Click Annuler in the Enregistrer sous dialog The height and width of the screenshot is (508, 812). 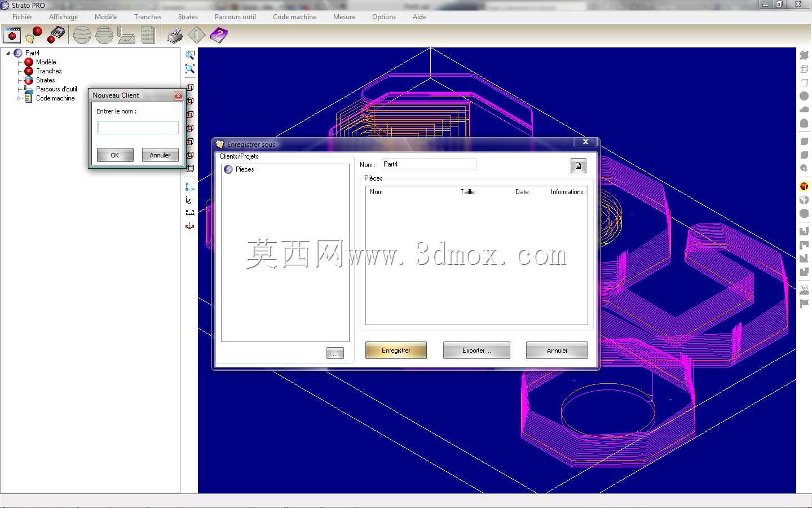(x=557, y=351)
